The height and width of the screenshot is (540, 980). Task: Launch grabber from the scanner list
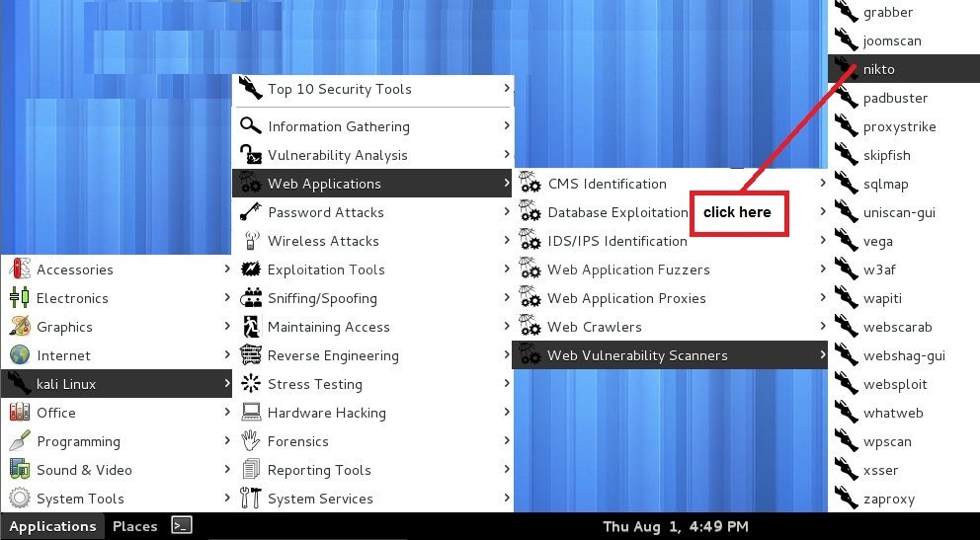[x=904, y=12]
